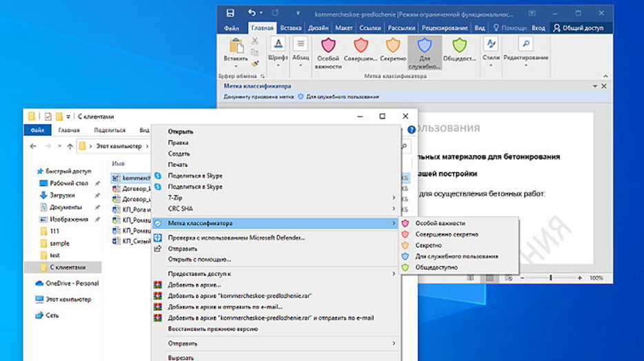Click the Общий доступ share button
This screenshot has width=644, height=361.
pyautogui.click(x=578, y=28)
